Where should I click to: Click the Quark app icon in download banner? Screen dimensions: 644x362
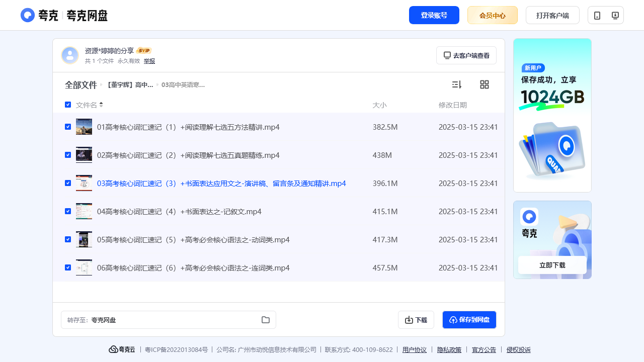coord(529,217)
